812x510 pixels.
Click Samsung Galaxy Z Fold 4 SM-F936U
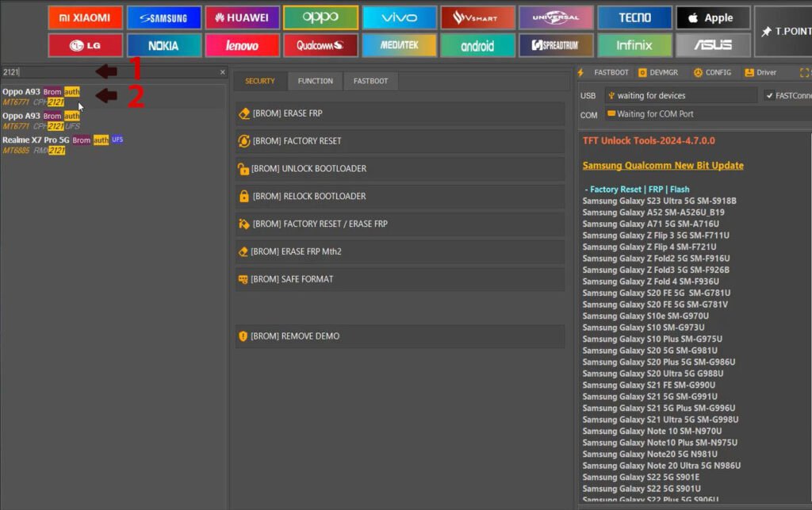coord(651,282)
